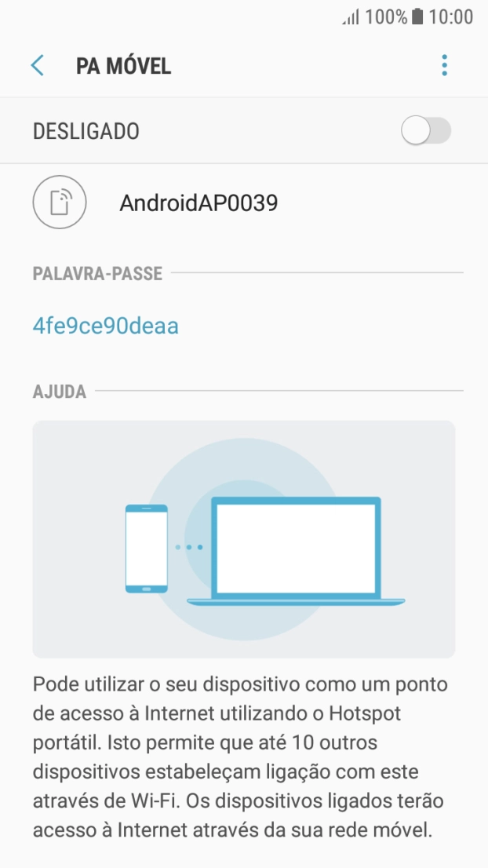Tap the help illustration card

244,538
